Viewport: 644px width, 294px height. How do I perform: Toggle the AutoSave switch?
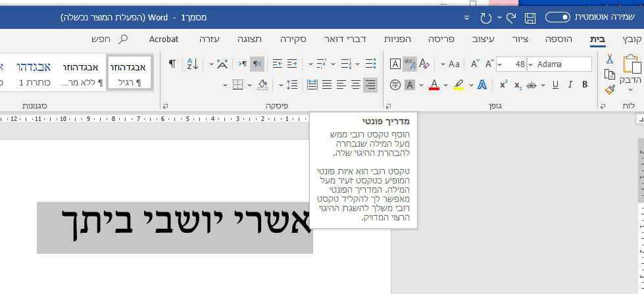pyautogui.click(x=558, y=17)
